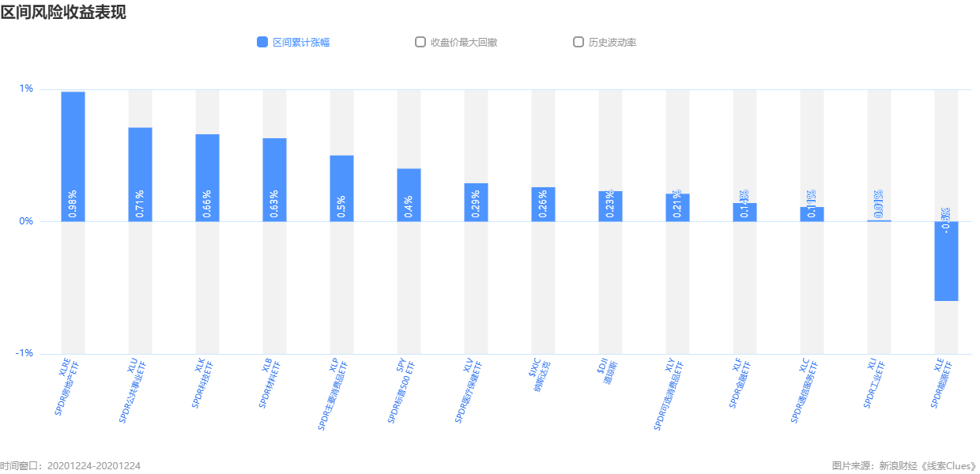Select the negative XLE energy bar
Viewport: 980px width, 474px height.
946,261
